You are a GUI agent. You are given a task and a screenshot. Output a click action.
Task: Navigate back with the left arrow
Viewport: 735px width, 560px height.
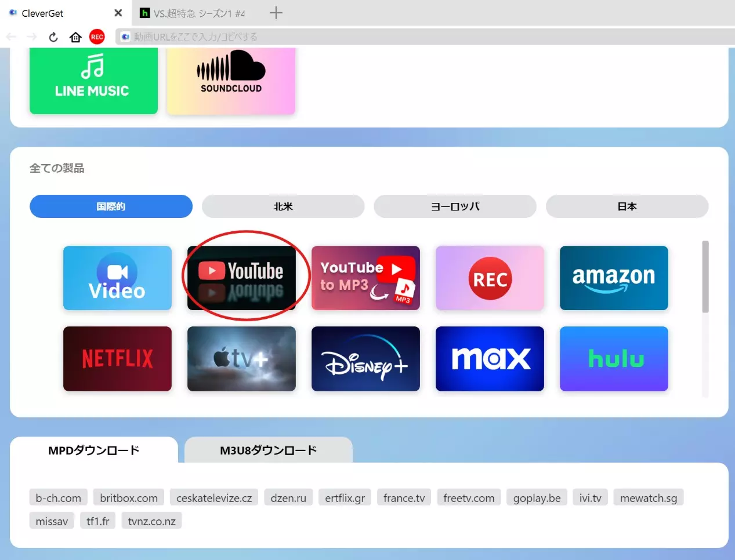click(12, 37)
